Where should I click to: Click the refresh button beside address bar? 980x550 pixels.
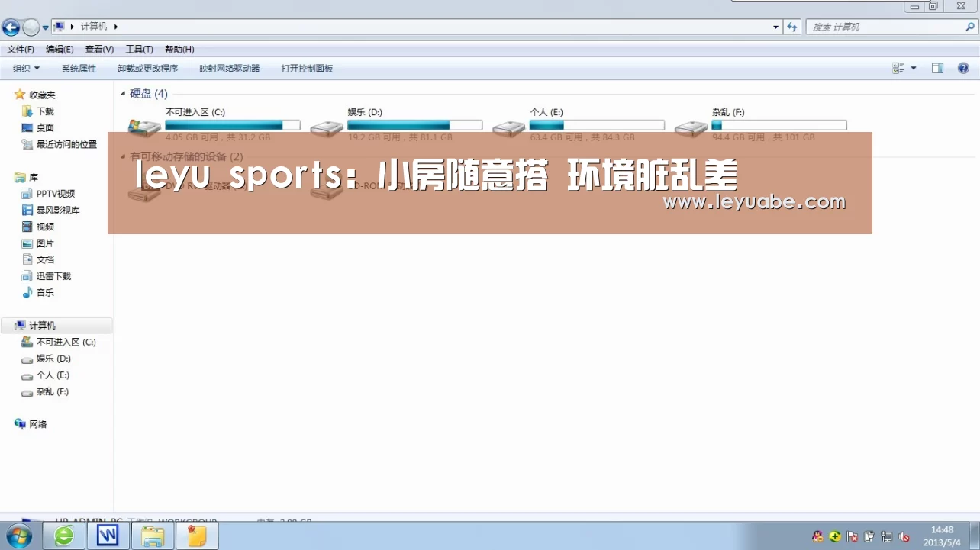pos(793,27)
